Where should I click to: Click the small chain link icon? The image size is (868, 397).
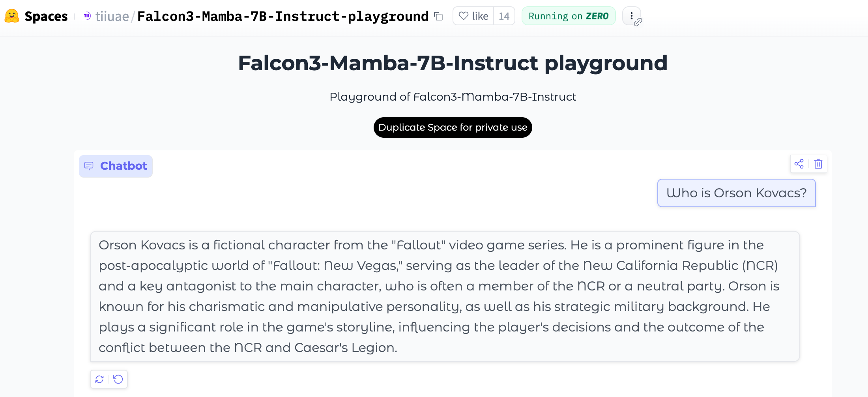click(x=638, y=22)
